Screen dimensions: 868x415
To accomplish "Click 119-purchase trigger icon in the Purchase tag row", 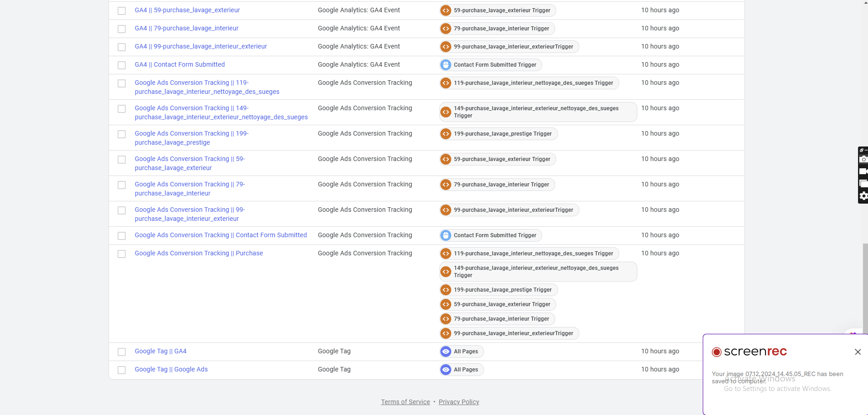I will pos(446,254).
